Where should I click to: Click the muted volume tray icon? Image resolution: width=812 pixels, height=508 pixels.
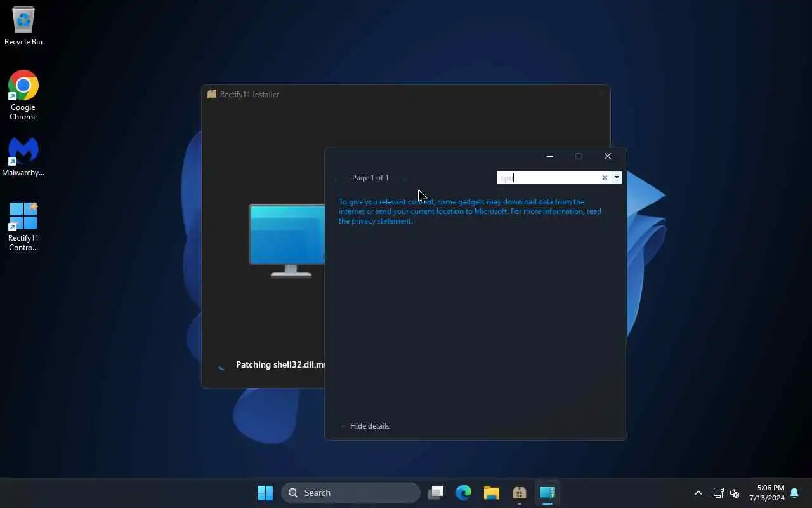click(x=735, y=493)
